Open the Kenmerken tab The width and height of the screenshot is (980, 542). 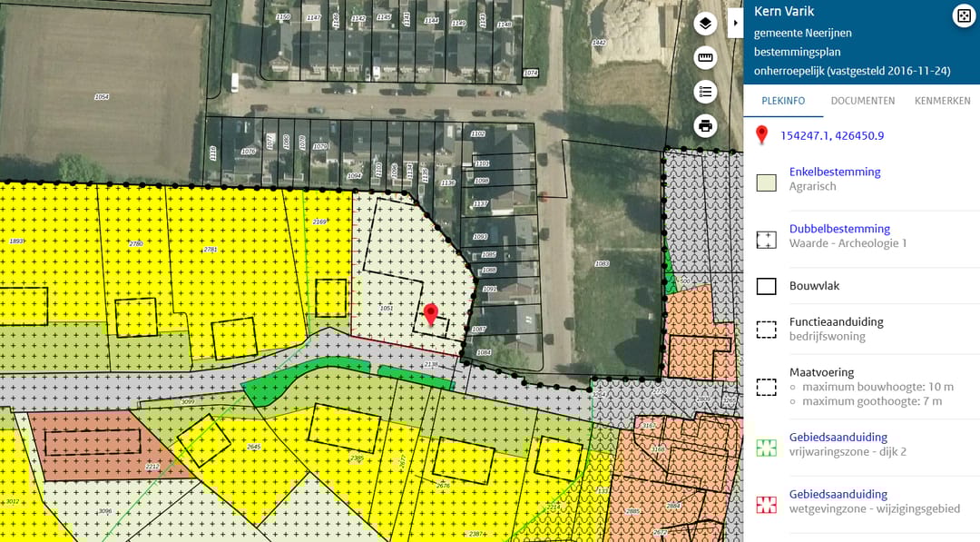point(942,101)
